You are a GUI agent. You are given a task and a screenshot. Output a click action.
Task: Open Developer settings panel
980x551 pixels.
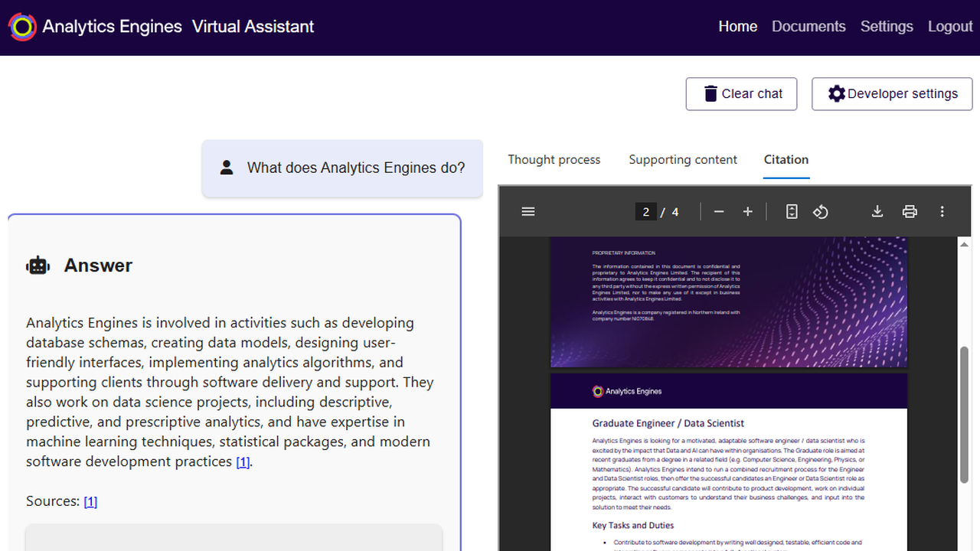(x=892, y=94)
